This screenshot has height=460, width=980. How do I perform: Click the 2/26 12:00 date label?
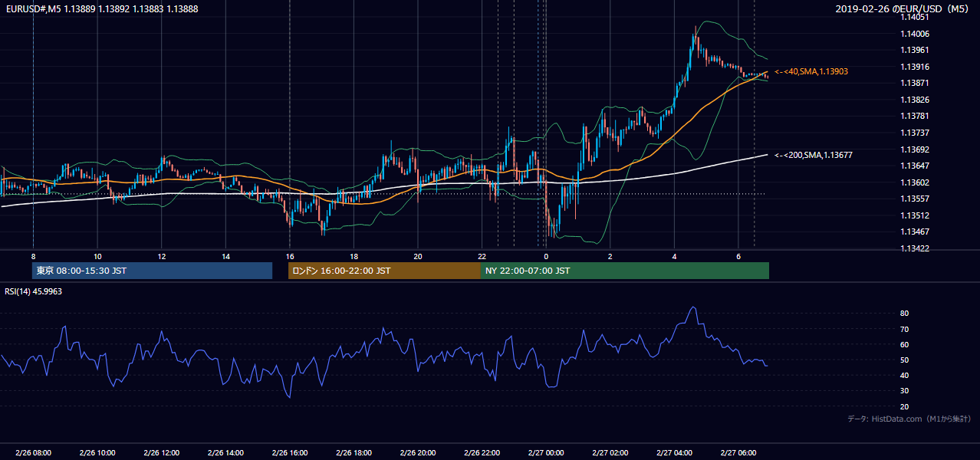161,453
